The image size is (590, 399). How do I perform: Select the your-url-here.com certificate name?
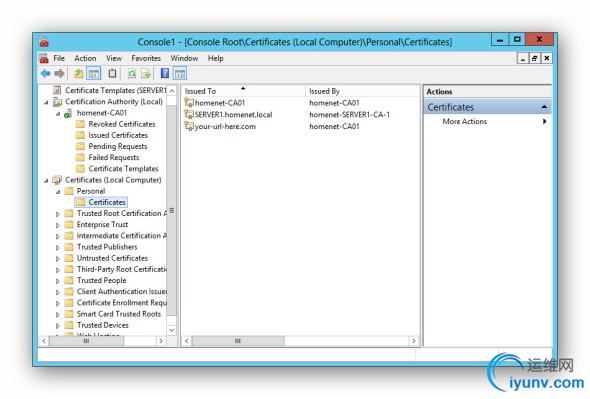click(225, 126)
